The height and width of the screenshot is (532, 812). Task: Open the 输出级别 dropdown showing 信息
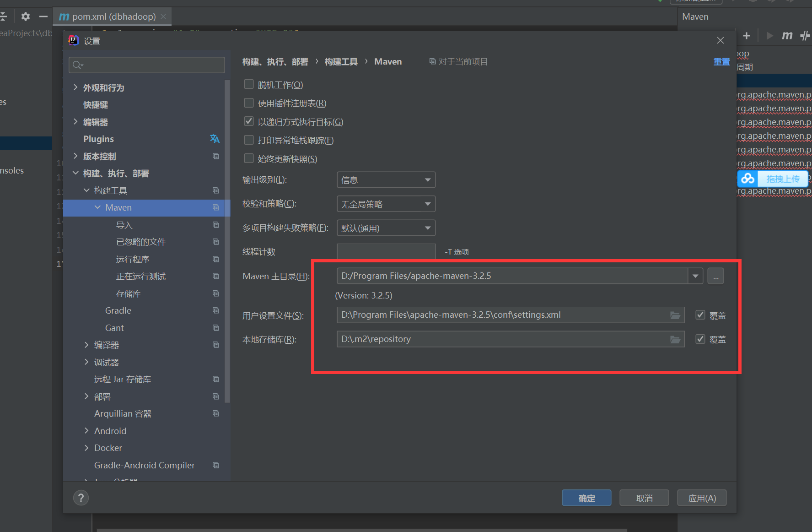pos(386,180)
